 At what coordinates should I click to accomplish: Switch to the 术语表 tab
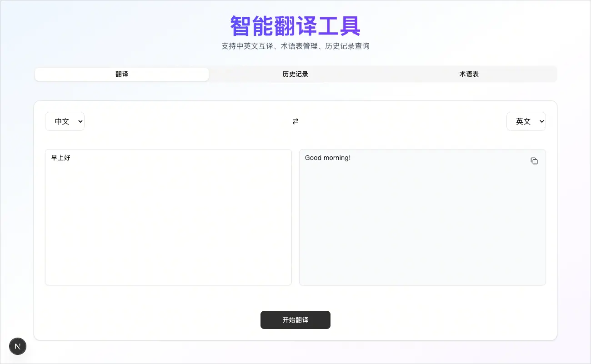(469, 74)
